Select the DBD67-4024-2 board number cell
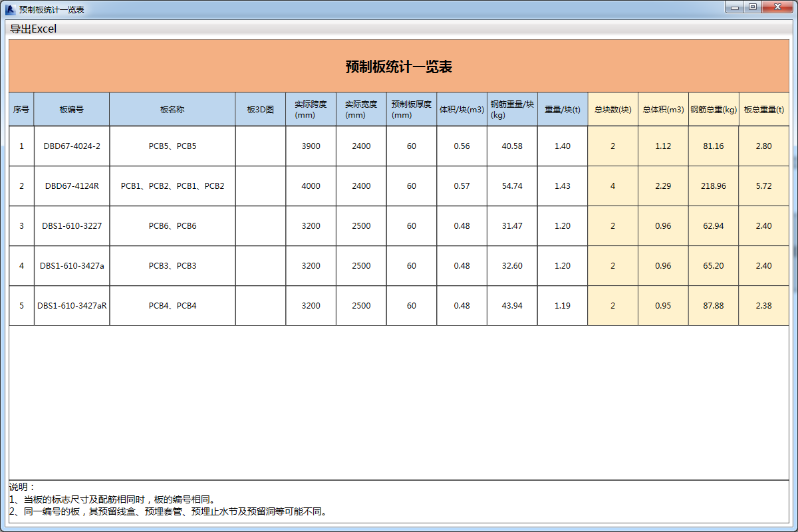 (x=72, y=146)
